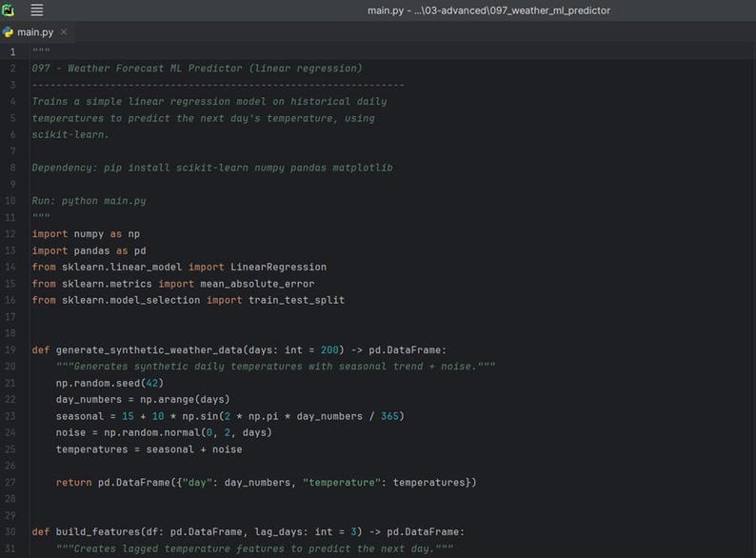Click 'Creates lagged temperature features' docstring
Screen dimensions: 756x558
pos(254,548)
